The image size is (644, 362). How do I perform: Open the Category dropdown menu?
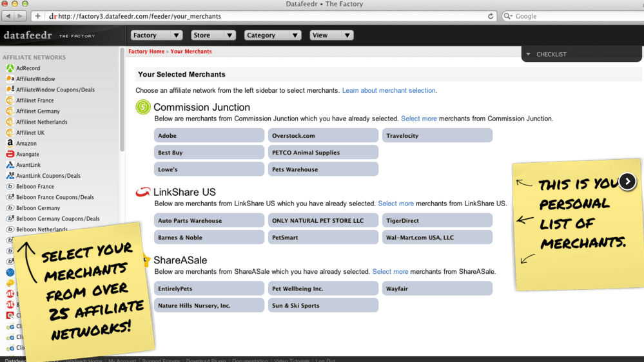tap(273, 35)
